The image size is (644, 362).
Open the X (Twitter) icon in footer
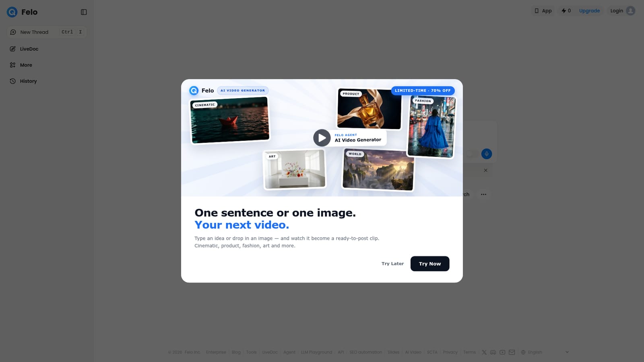coord(484,352)
